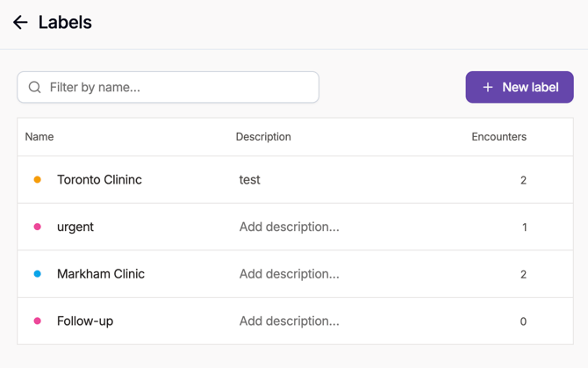588x368 pixels.
Task: Go back using the left arrow icon
Action: (20, 23)
